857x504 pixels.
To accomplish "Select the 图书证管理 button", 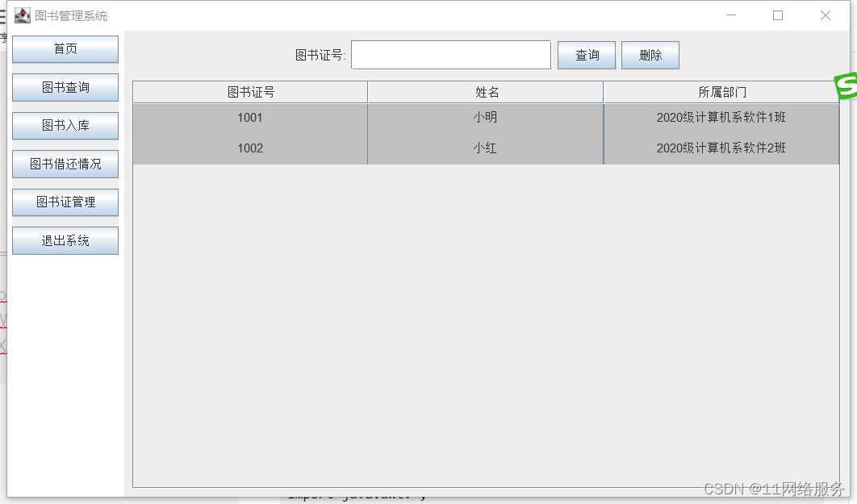I will tap(65, 202).
